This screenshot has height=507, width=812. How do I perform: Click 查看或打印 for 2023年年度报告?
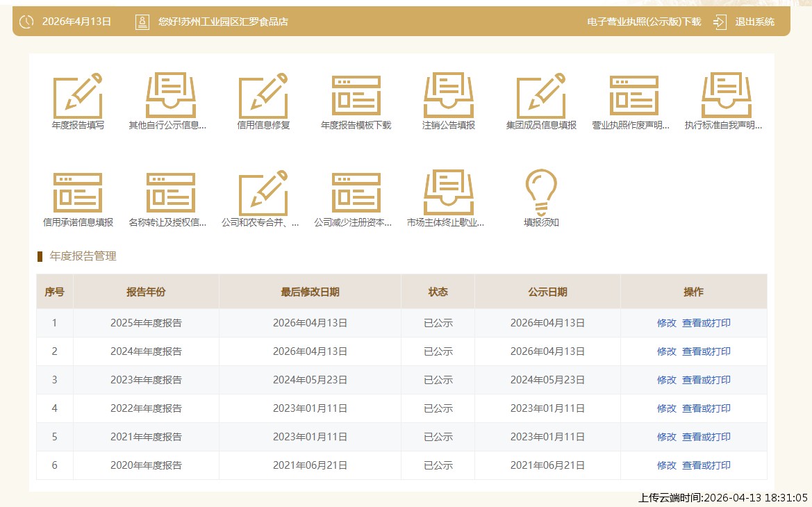pyautogui.click(x=706, y=380)
